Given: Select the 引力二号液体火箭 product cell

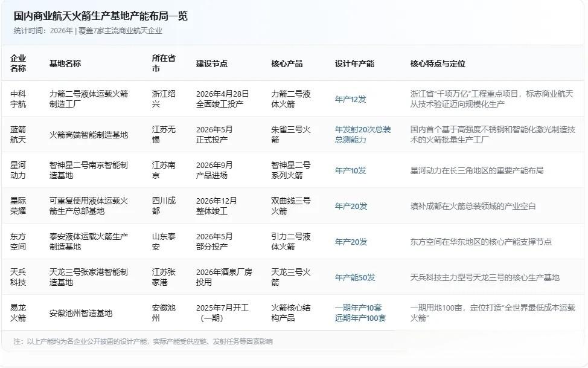Looking at the screenshot, I should point(291,242).
